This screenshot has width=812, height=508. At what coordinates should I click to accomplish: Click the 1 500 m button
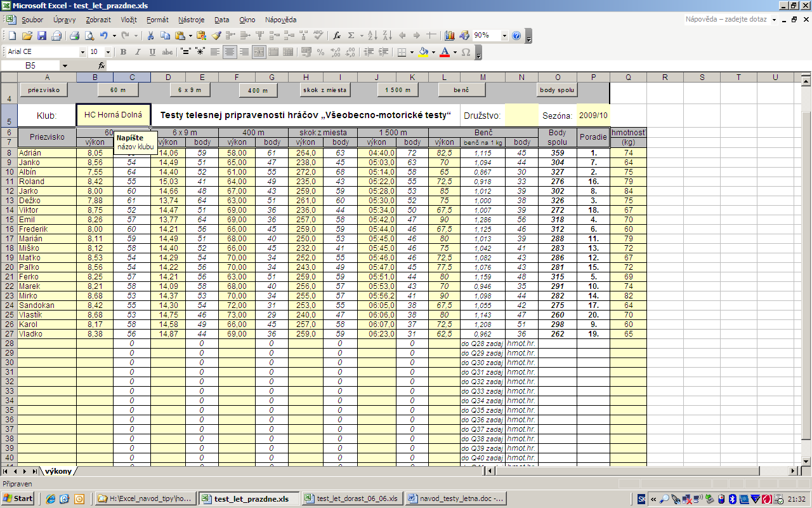tap(398, 90)
